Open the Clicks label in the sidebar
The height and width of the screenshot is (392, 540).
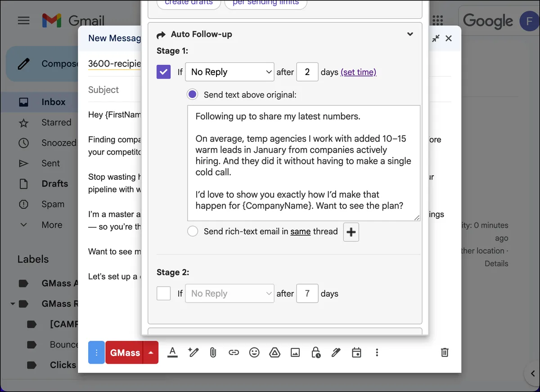(x=63, y=365)
